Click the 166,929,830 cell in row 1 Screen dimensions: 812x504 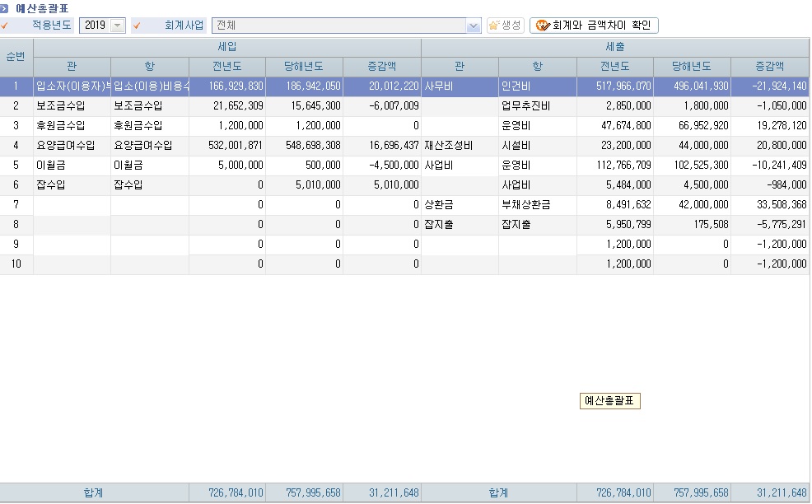[227, 86]
